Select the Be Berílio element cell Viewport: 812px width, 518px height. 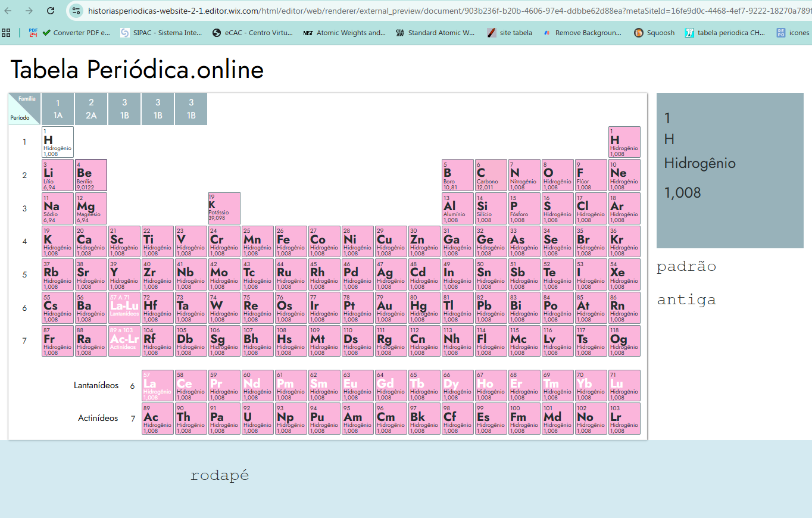point(91,175)
